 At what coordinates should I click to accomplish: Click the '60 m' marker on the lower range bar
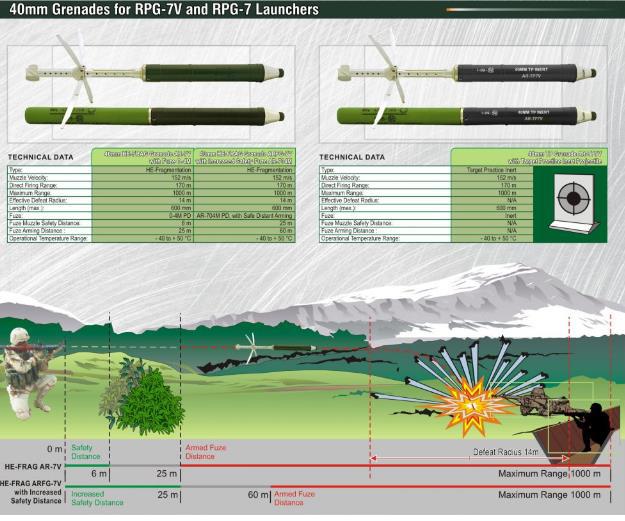tap(255, 495)
